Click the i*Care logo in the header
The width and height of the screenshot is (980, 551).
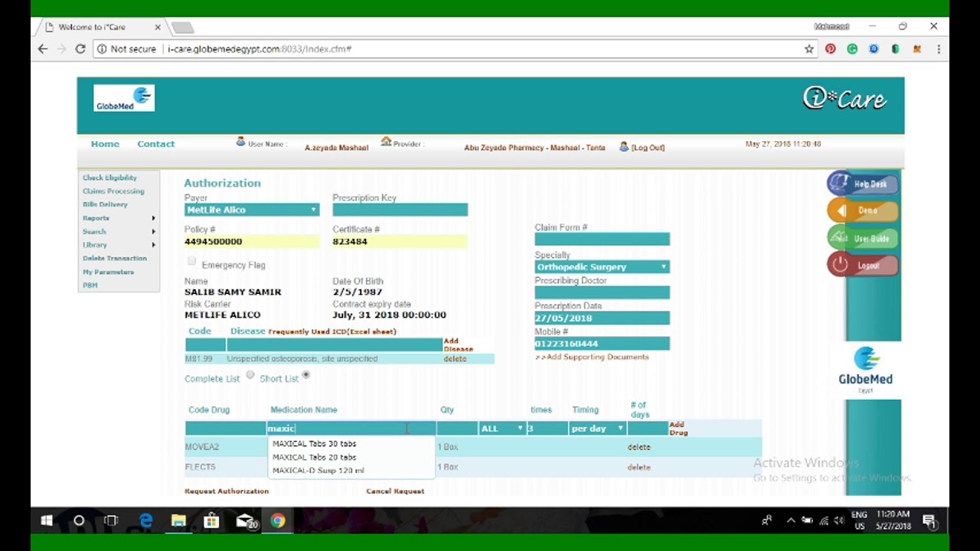[x=844, y=99]
